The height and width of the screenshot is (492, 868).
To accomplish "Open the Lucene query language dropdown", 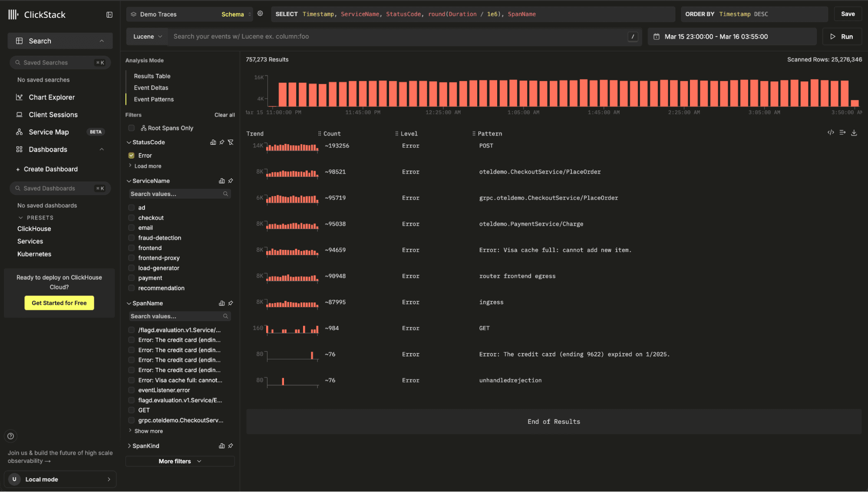I will (148, 37).
